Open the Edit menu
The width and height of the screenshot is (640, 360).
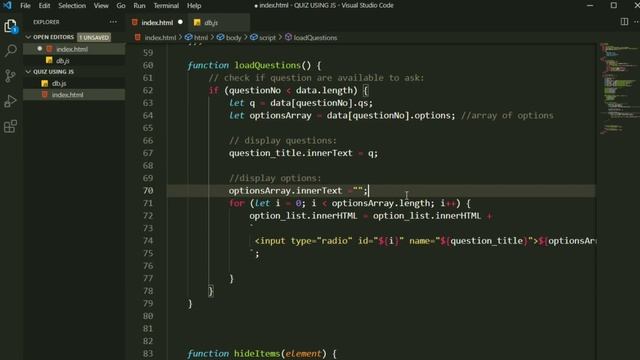point(44,6)
